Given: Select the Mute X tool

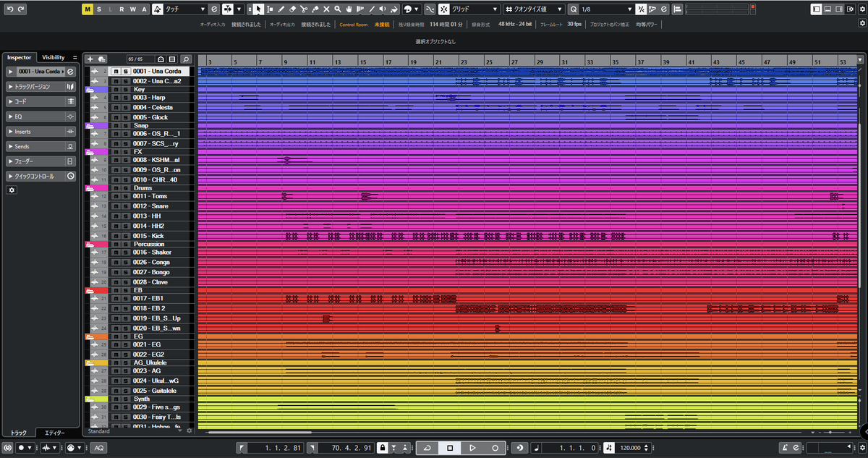Looking at the screenshot, I should point(326,9).
